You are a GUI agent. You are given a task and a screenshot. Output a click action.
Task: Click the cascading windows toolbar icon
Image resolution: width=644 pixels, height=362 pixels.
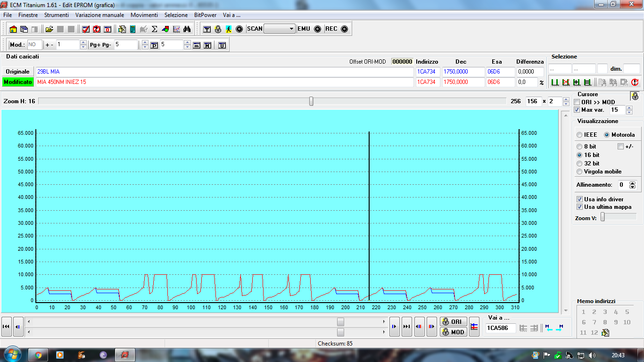(x=24, y=29)
